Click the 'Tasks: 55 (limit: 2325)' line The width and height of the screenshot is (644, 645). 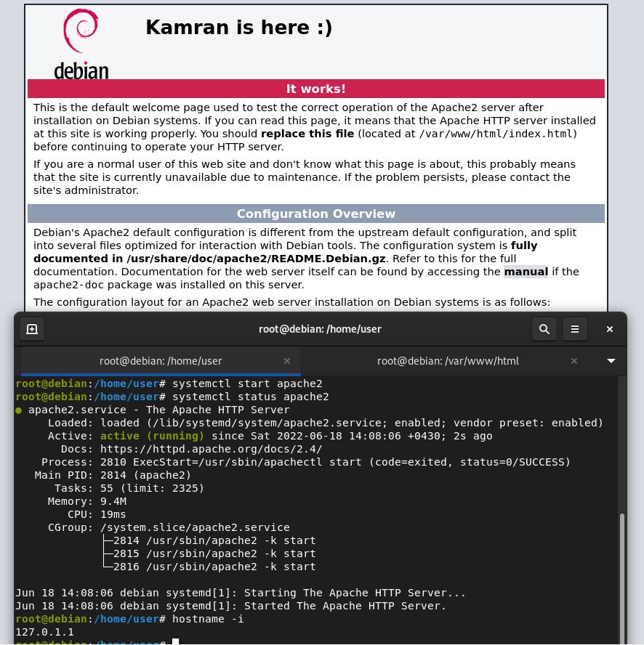[129, 489]
